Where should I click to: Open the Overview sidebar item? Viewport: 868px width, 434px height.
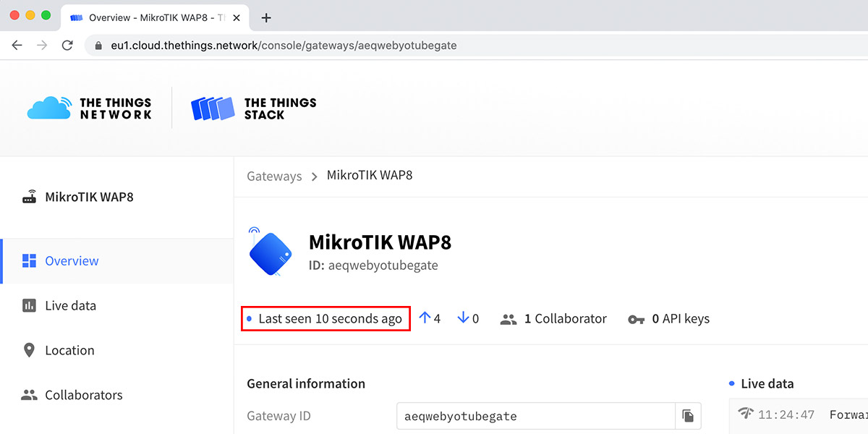pyautogui.click(x=117, y=261)
